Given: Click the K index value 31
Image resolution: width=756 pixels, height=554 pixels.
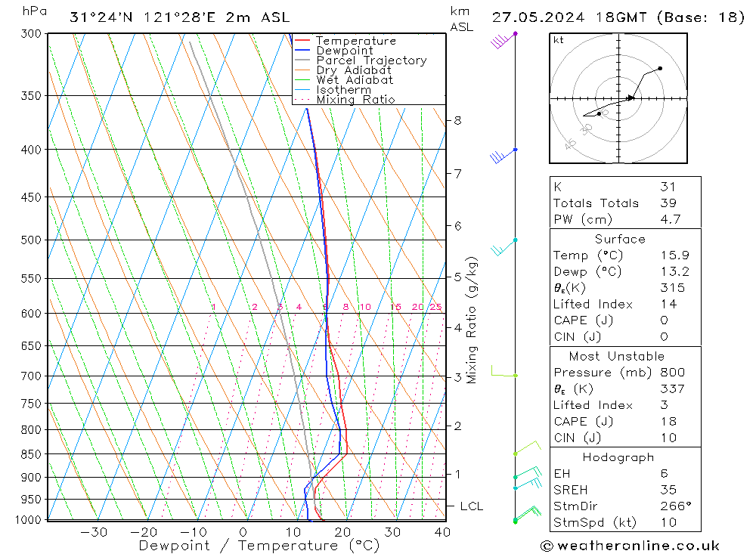Looking at the screenshot, I should 668,187.
